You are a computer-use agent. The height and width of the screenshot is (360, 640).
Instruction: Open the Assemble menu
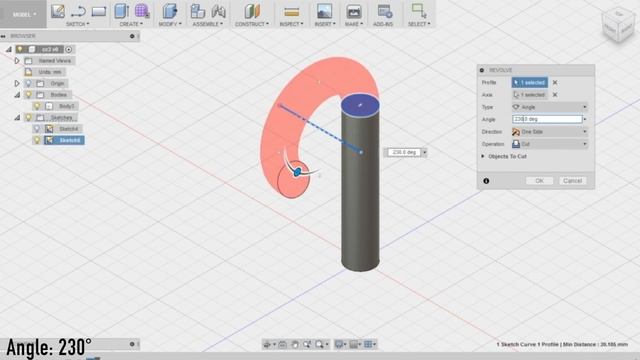click(208, 24)
